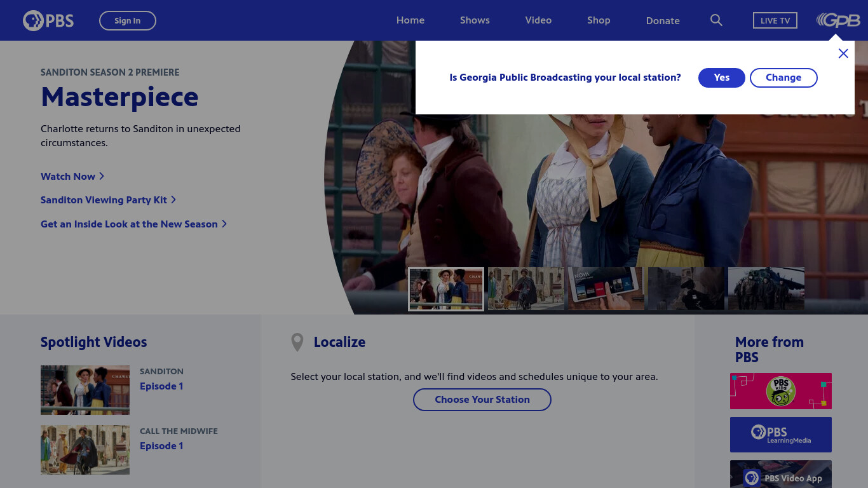Screen dimensions: 868x488
Task: Go to the Video menu item
Action: pyautogui.click(x=538, y=20)
